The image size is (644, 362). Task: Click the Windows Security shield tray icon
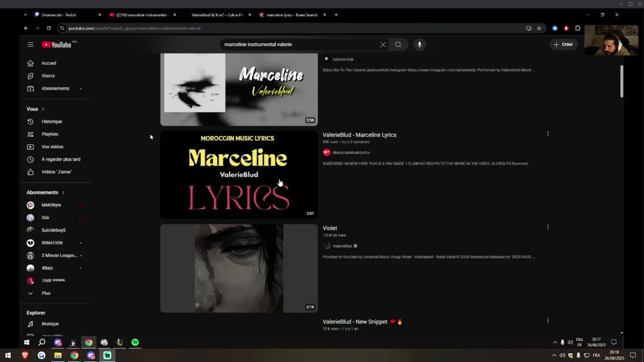[570, 355]
